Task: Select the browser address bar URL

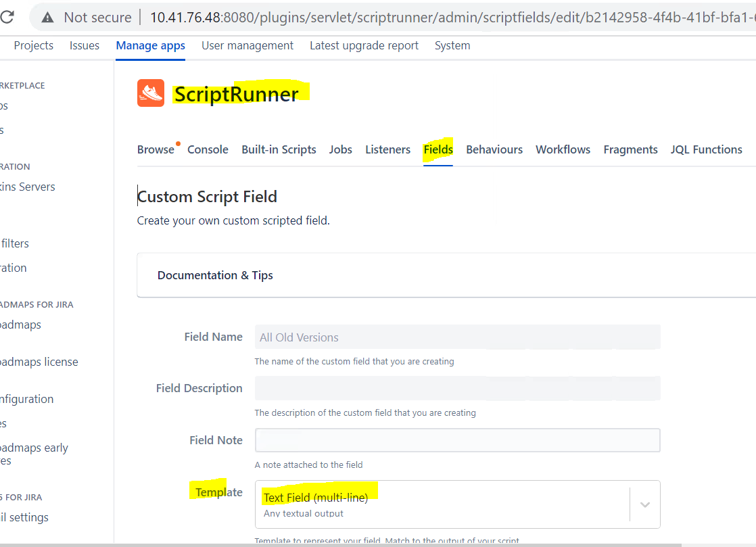Action: (x=452, y=18)
